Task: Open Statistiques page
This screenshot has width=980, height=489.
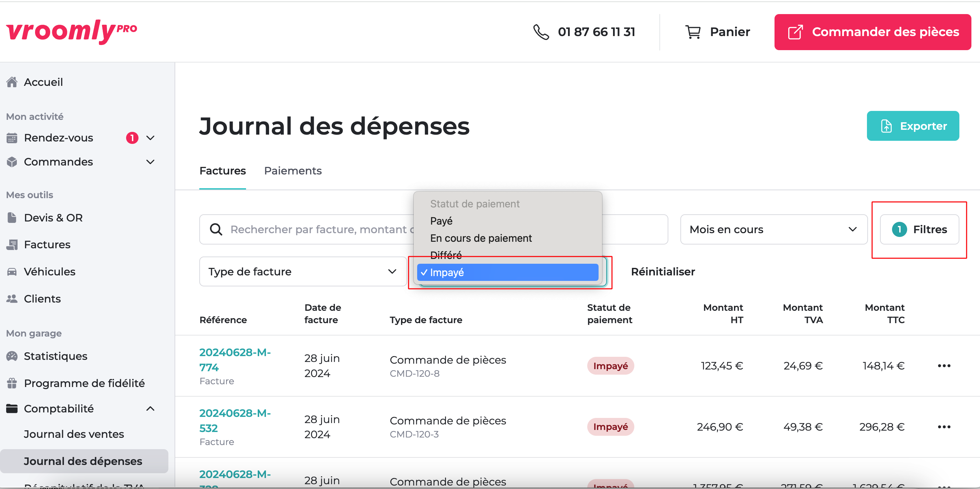Action: (56, 356)
